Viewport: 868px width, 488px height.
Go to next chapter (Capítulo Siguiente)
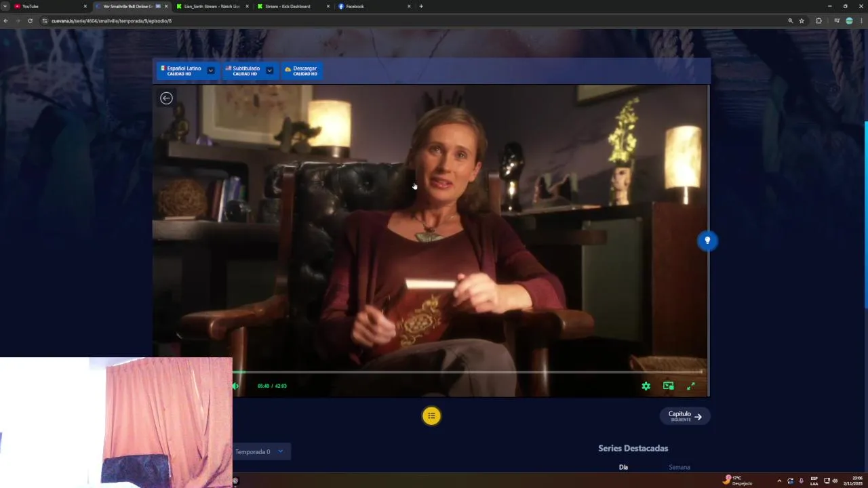pos(685,416)
